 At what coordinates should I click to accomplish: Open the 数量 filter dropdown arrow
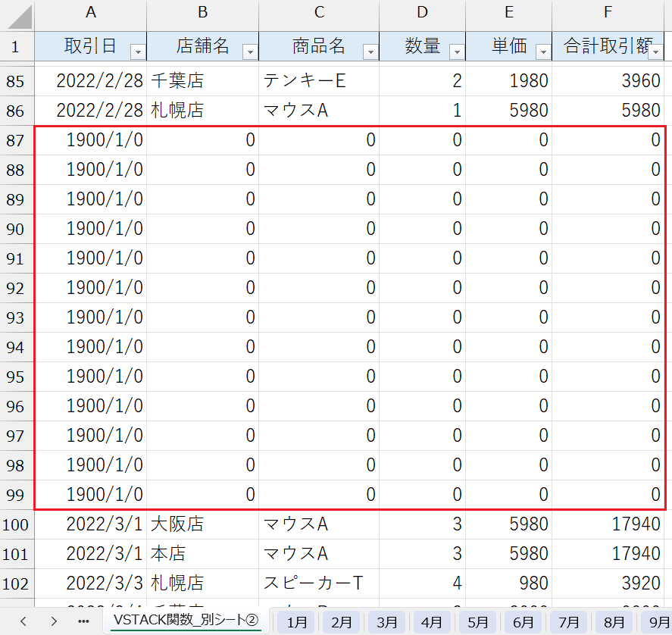pyautogui.click(x=456, y=52)
